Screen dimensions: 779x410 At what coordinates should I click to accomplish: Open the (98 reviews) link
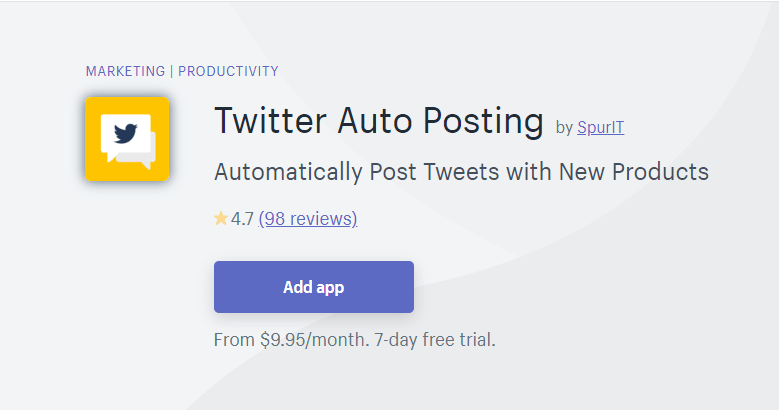coord(308,219)
